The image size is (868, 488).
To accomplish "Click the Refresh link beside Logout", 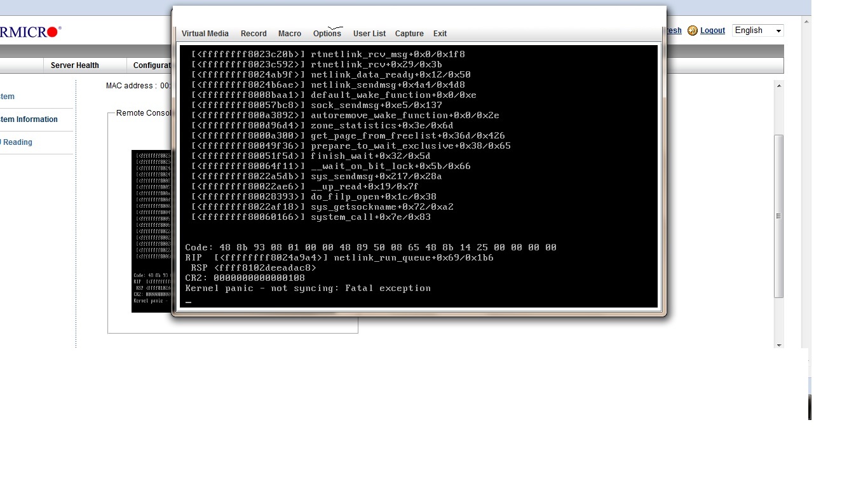I will click(x=674, y=30).
